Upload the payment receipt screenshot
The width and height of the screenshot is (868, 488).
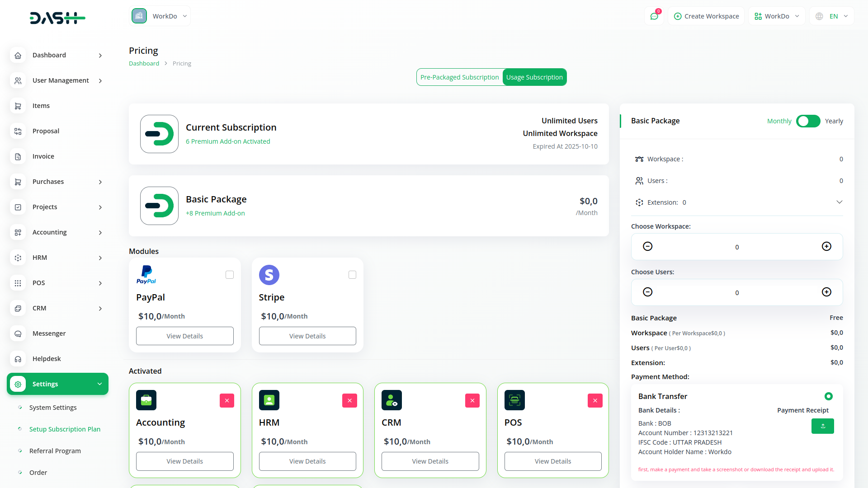(822, 426)
